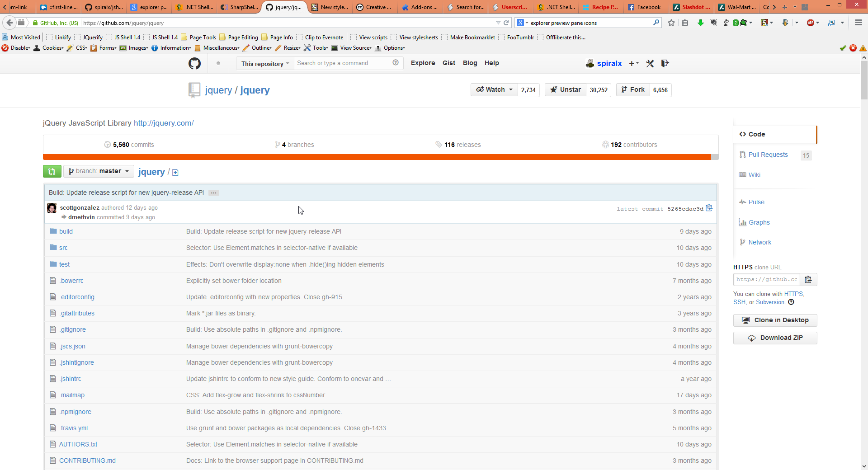The width and height of the screenshot is (868, 470).
Task: Open account settings wrench icon
Action: pyautogui.click(x=650, y=64)
